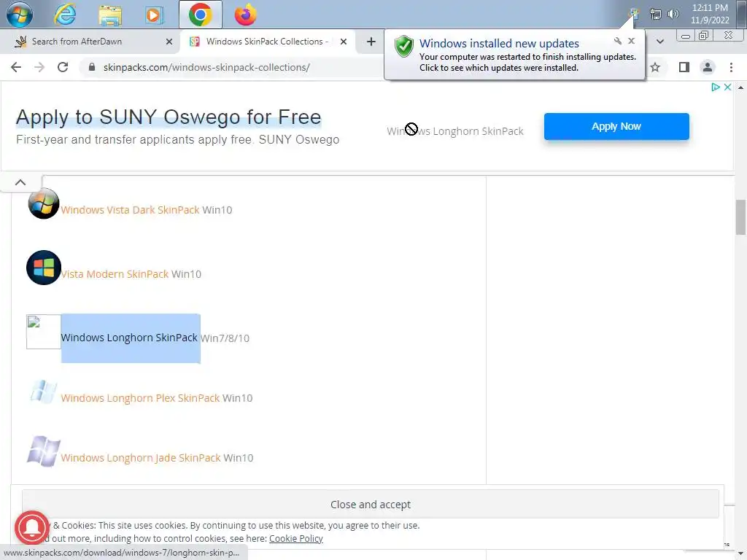Close the Windows update notification balloon
This screenshot has width=747, height=560.
631,41
